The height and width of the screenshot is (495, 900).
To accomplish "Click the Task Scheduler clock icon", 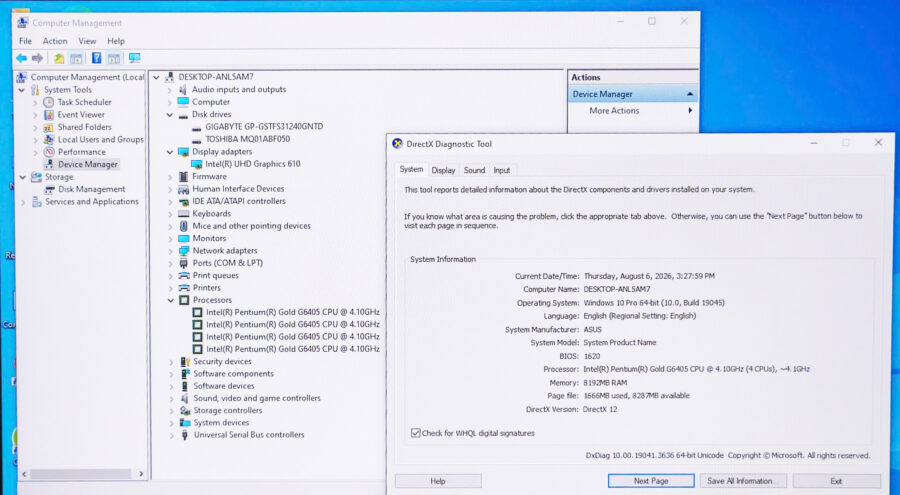I will click(49, 102).
